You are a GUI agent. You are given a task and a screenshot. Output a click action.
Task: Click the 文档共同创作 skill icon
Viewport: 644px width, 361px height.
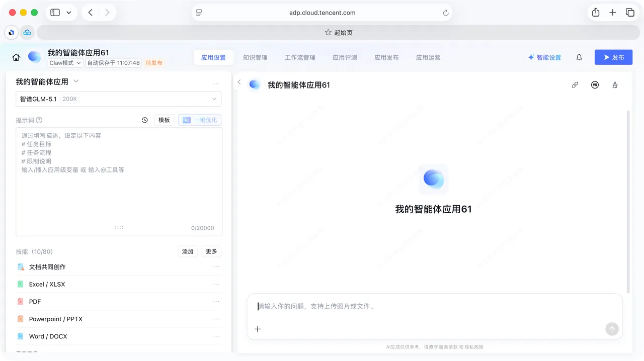[21, 267]
